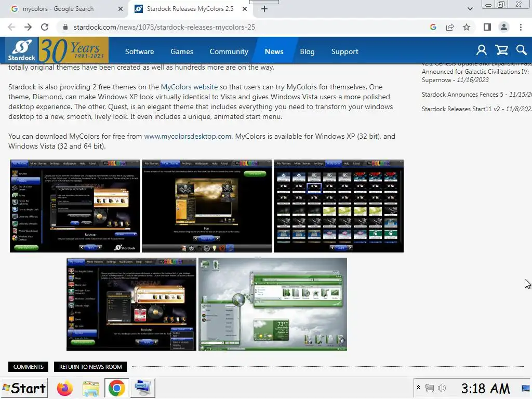The height and width of the screenshot is (399, 532).
Task: Select the Chrome taskbar icon
Action: pyautogui.click(x=116, y=388)
